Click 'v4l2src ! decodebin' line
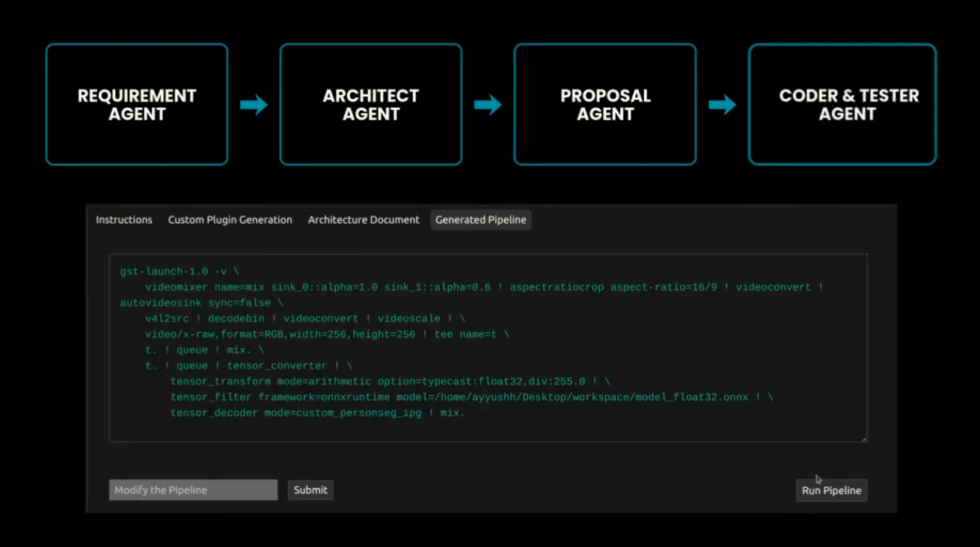This screenshot has width=980, height=547. click(305, 319)
